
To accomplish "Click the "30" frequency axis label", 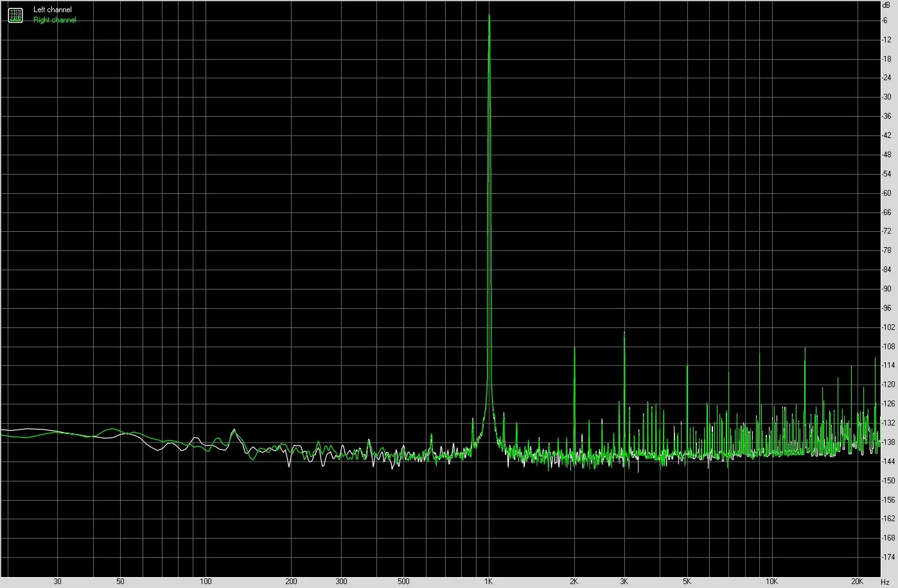I will click(x=57, y=582).
